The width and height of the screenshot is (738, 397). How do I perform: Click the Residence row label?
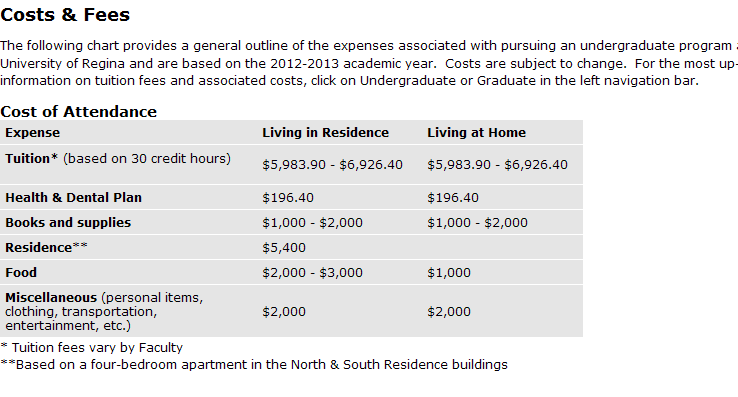tap(46, 248)
